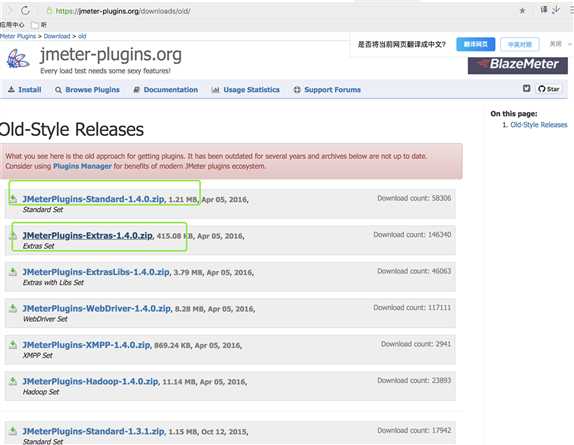
Task: Click 'Download count: 2941' text
Action: coord(416,344)
